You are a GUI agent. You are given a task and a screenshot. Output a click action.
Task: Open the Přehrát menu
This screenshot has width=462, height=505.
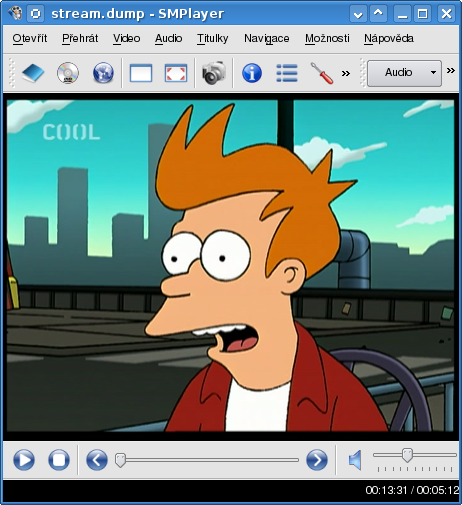80,38
